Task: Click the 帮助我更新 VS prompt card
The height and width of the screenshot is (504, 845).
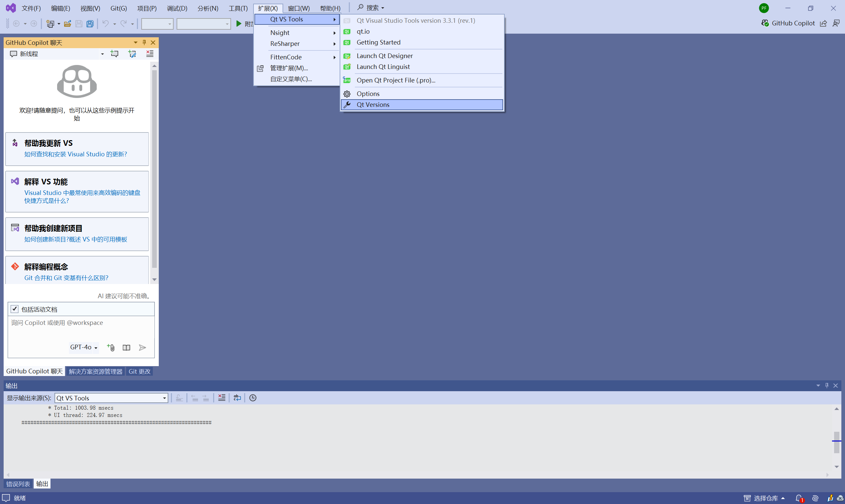Action: (77, 149)
